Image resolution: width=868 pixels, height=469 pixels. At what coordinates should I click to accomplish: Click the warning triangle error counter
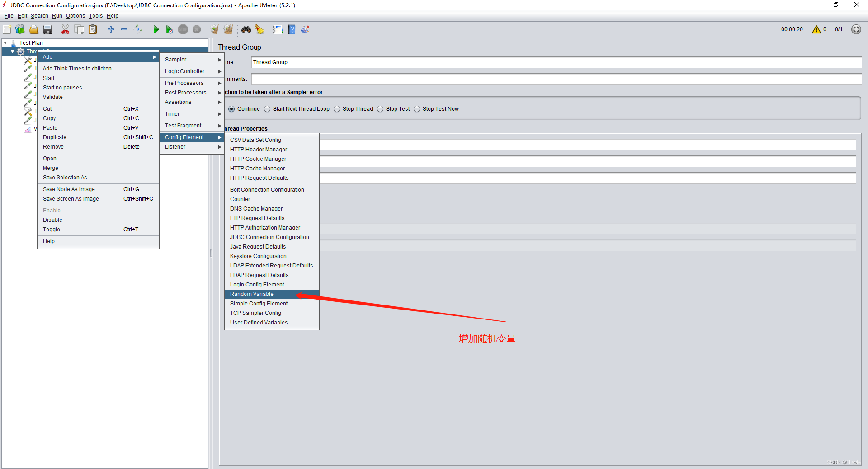coord(817,29)
